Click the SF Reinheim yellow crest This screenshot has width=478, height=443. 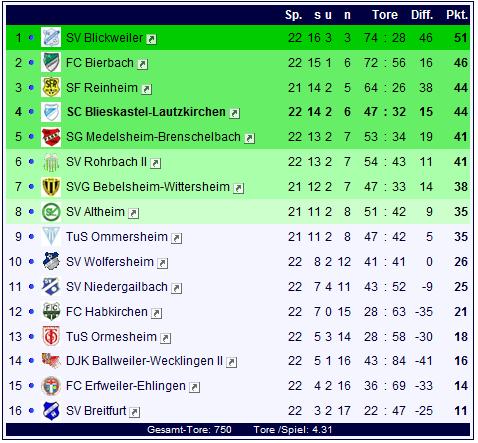tap(51, 87)
